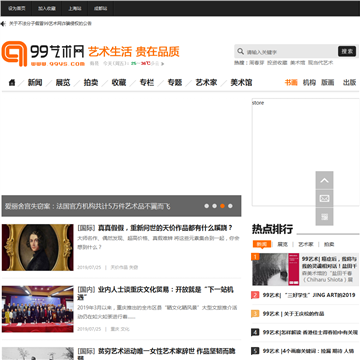Viewport: 360px width, 360px height.
Task: Open the 机构 channel link
Action: point(309,82)
